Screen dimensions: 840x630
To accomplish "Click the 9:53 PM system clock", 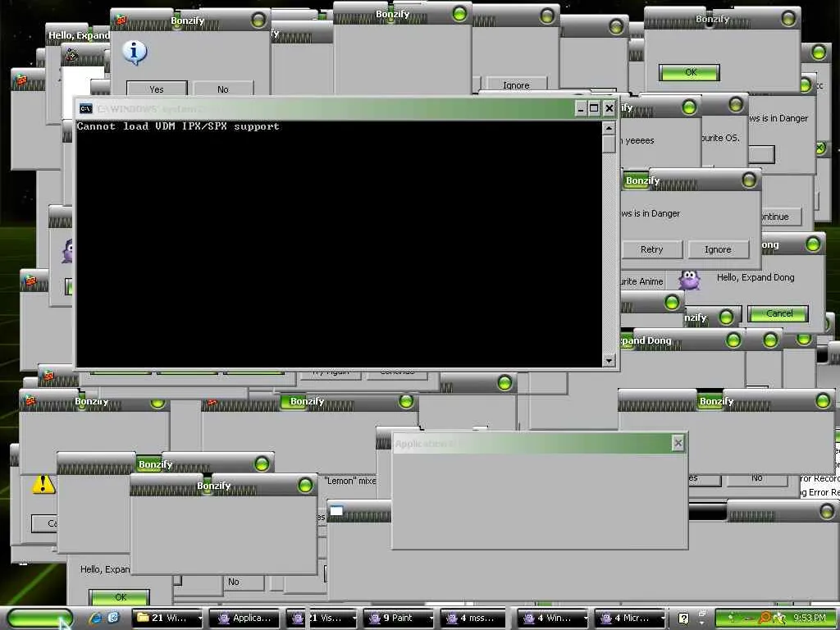I will click(810, 618).
